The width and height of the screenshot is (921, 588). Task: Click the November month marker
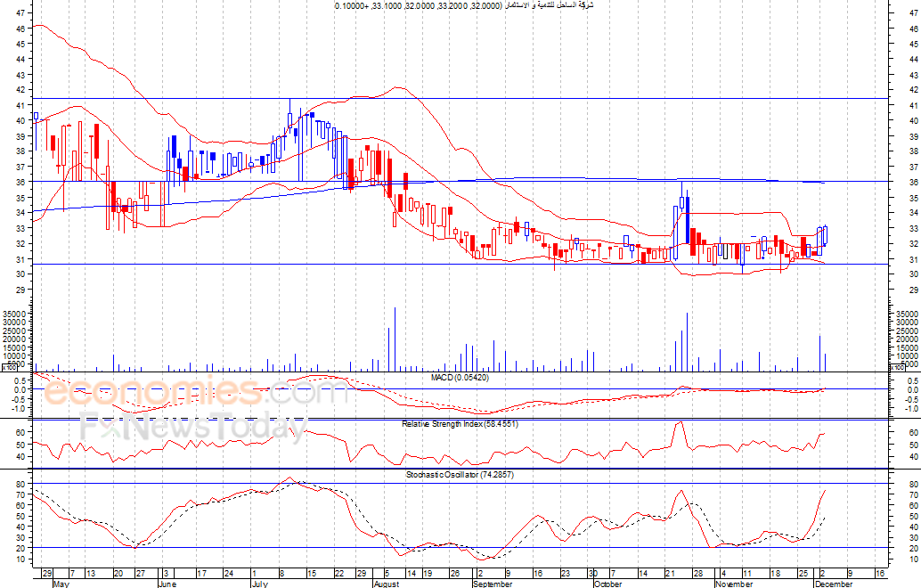point(735,584)
